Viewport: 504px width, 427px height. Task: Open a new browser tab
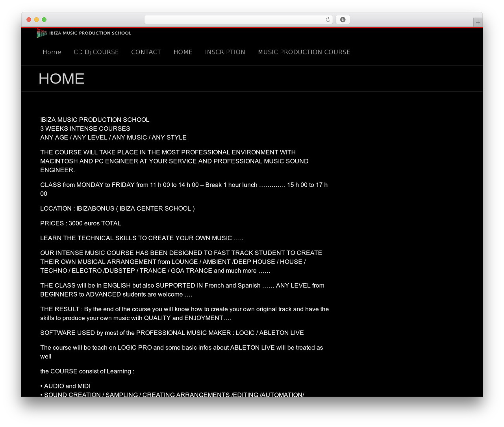point(478,22)
